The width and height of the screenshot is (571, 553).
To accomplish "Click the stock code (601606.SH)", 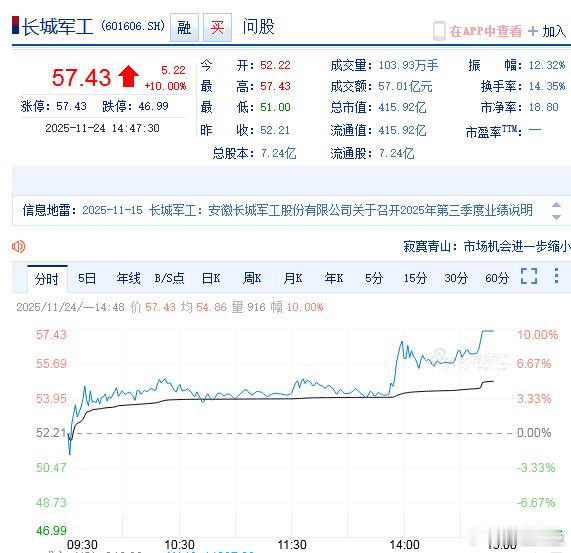I will (133, 26).
